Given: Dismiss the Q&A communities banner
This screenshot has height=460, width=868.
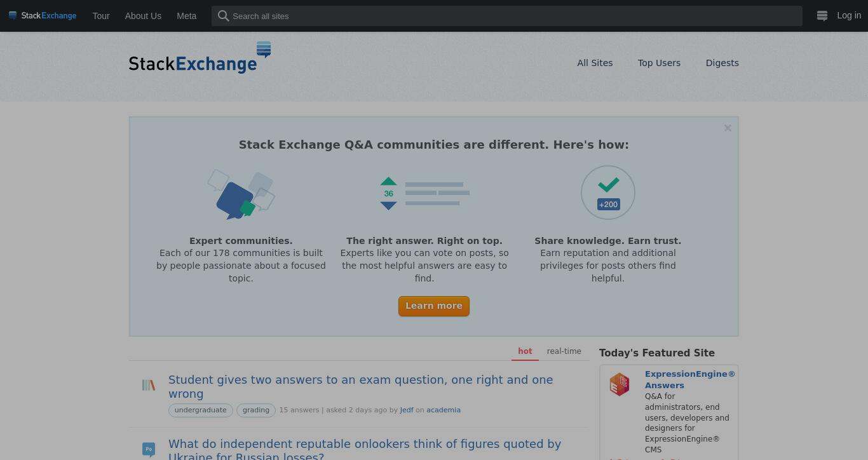Looking at the screenshot, I should pyautogui.click(x=728, y=128).
